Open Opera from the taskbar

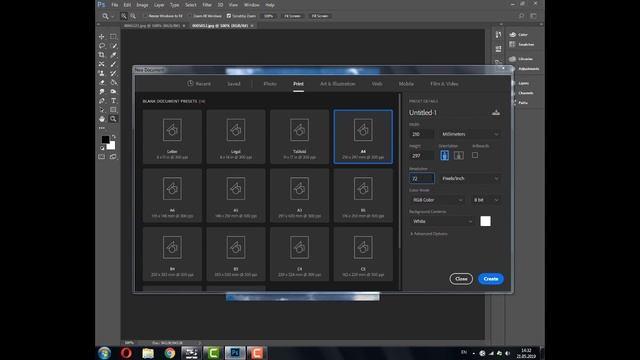[x=126, y=353]
